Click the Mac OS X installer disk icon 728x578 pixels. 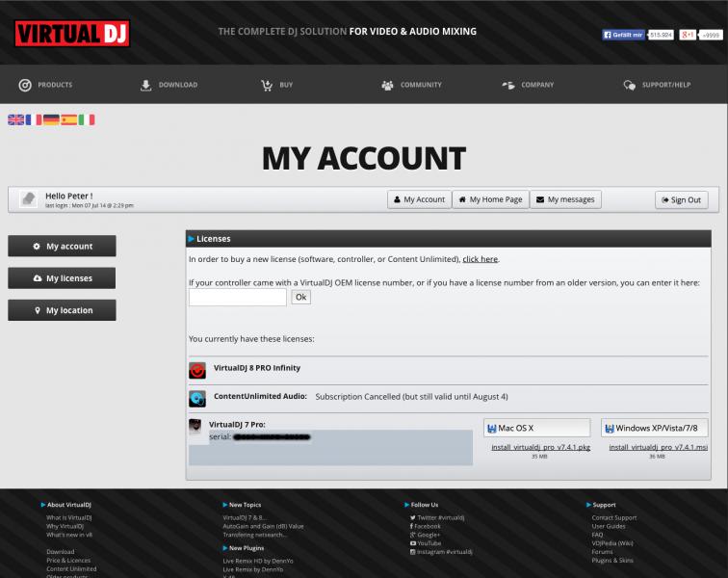(492, 429)
